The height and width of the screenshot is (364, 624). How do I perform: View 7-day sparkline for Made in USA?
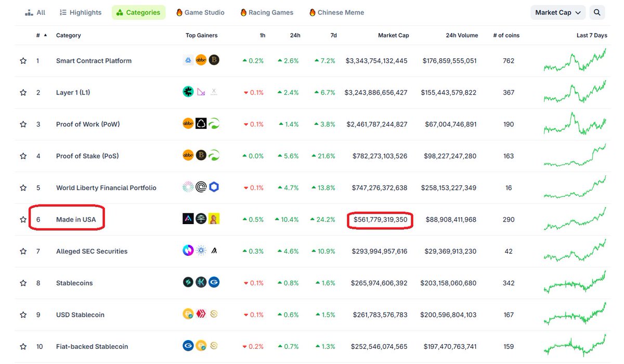(x=575, y=219)
